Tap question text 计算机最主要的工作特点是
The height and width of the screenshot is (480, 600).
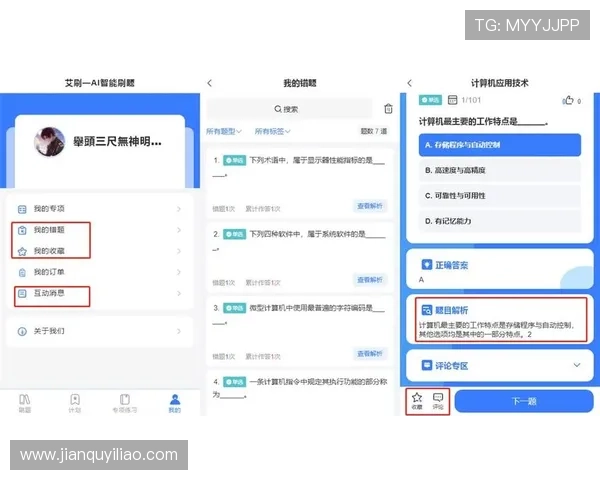(483, 122)
